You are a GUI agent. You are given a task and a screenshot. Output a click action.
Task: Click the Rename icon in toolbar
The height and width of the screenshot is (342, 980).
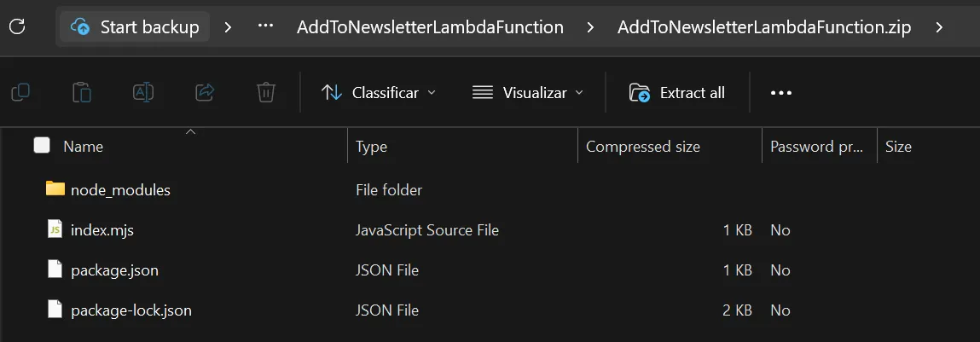143,92
